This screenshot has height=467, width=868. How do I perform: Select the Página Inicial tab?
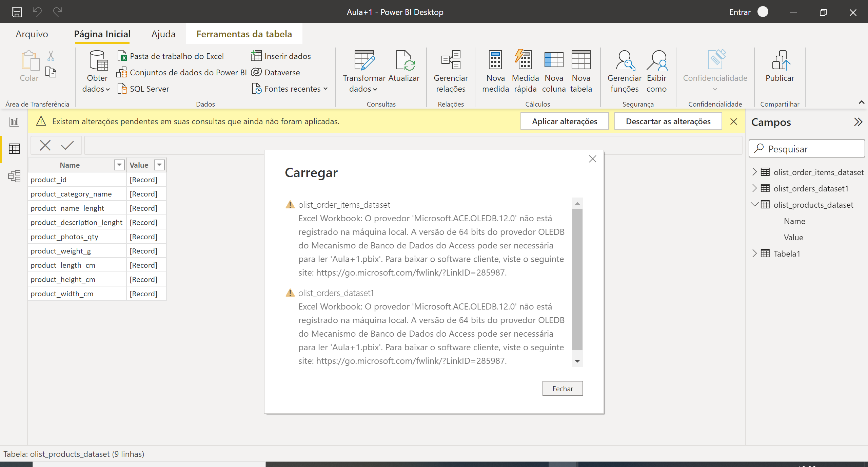coord(102,34)
